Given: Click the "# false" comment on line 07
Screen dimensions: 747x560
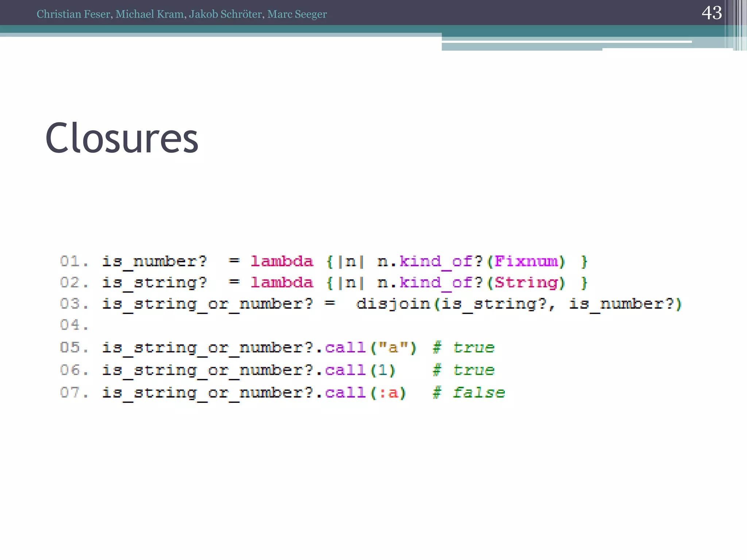Looking at the screenshot, I should 469,393.
